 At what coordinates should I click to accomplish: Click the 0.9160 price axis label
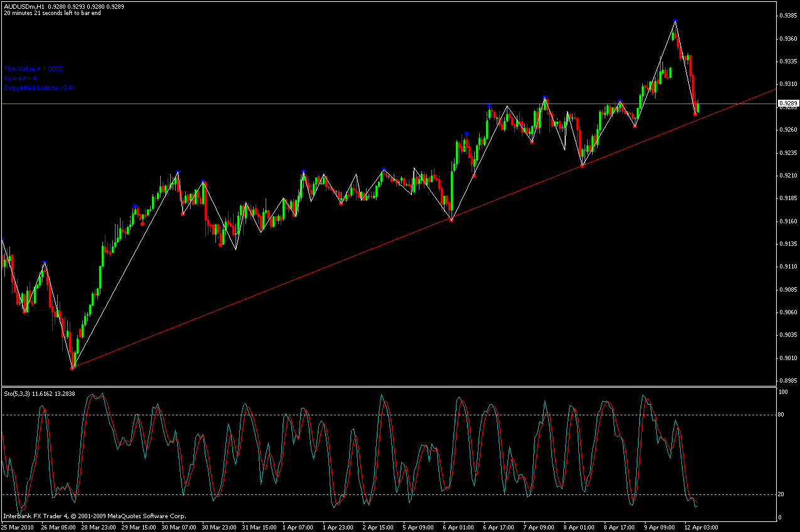pos(788,221)
